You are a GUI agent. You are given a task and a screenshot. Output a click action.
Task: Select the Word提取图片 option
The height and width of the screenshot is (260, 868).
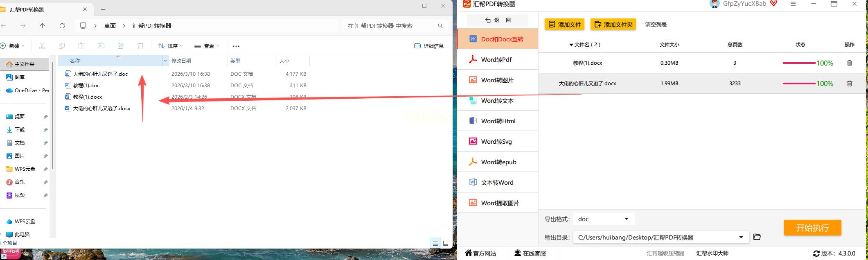pyautogui.click(x=498, y=203)
